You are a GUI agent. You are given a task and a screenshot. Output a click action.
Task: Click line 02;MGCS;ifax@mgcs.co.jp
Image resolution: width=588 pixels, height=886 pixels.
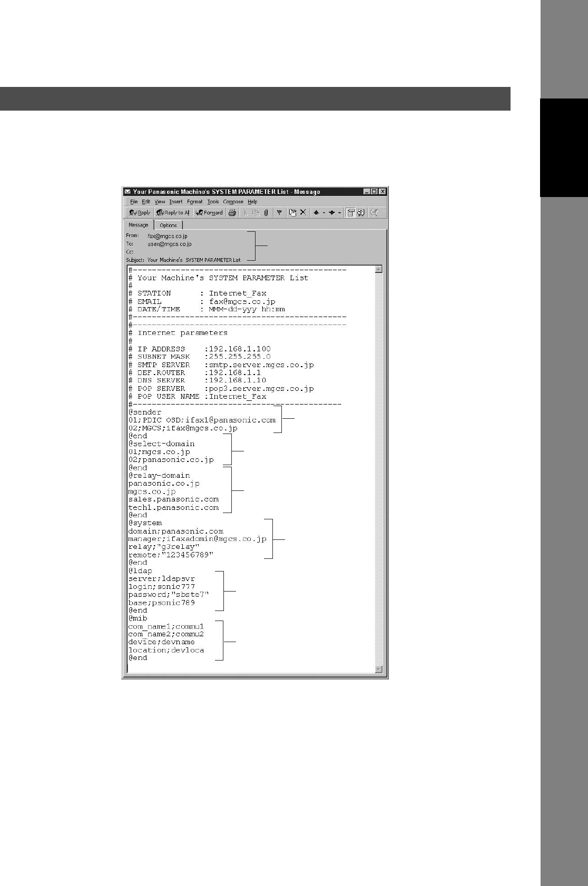click(x=183, y=428)
